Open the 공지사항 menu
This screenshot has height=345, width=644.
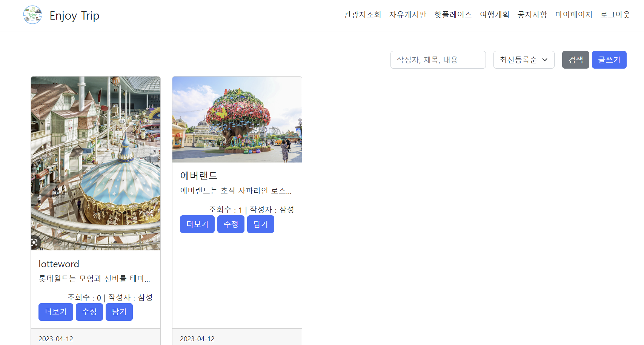point(532,15)
